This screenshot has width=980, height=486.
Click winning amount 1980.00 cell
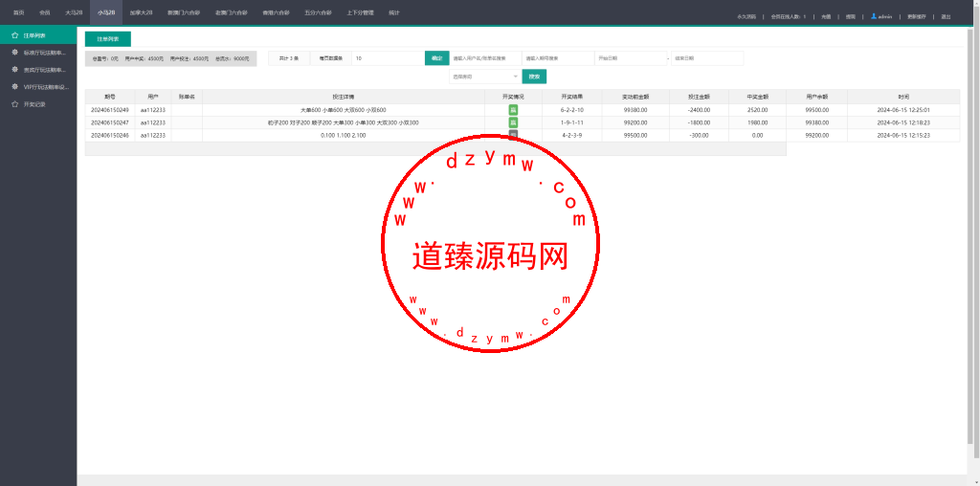click(758, 123)
